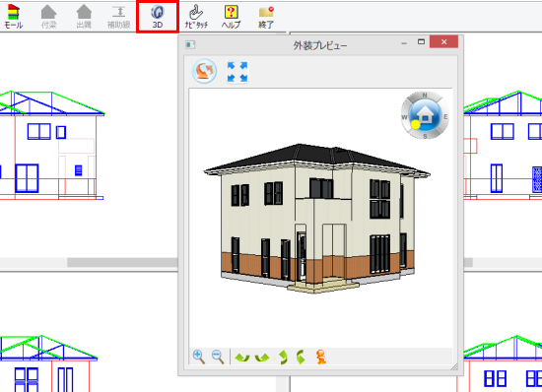Viewport: 542px width, 392px height.
Task: Click the 付梁 house icon
Action: point(48,17)
